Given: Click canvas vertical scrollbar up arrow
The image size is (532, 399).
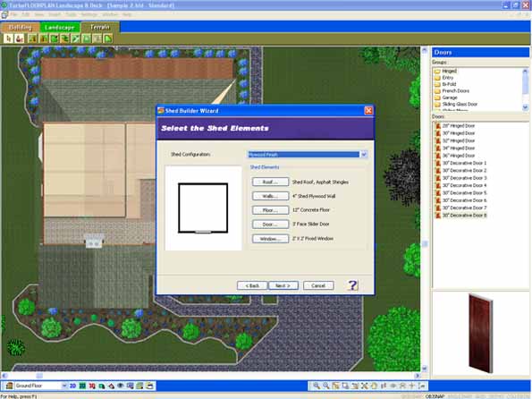Looking at the screenshot, I should point(424,50).
